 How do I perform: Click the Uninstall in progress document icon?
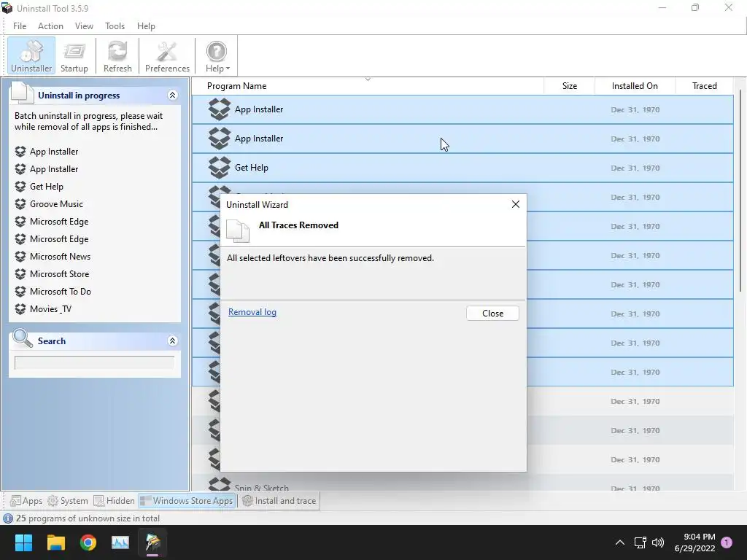[23, 93]
